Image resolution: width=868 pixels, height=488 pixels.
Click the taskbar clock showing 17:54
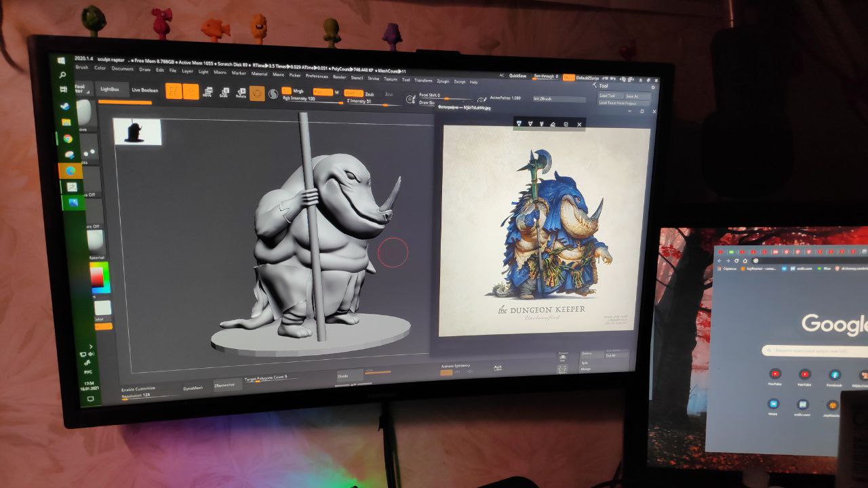click(90, 384)
